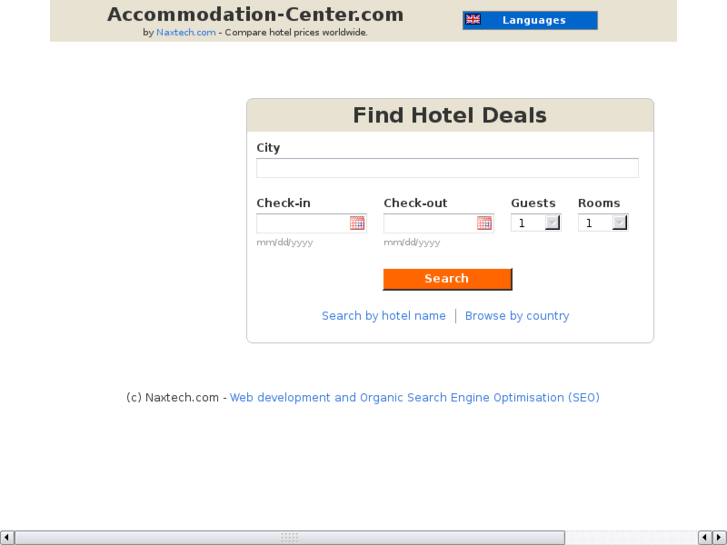Click the Find Hotel Deals heading

(449, 115)
